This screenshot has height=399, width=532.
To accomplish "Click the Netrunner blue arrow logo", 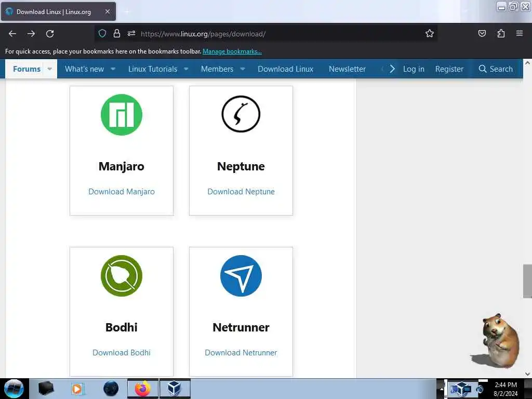I will coord(241,276).
